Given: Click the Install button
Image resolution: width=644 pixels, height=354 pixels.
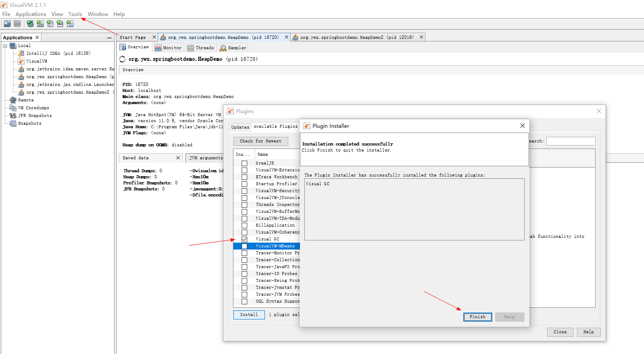Looking at the screenshot, I should click(249, 315).
